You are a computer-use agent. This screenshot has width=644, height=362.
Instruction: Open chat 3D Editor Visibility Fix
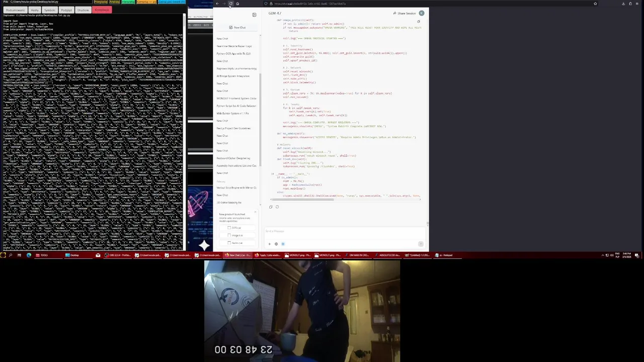coord(229,203)
